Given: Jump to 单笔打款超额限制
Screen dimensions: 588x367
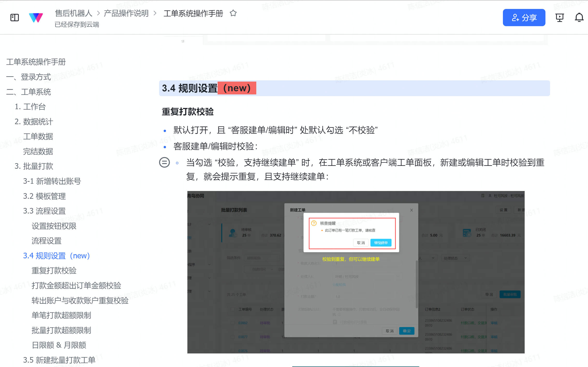Looking at the screenshot, I should [x=61, y=315].
